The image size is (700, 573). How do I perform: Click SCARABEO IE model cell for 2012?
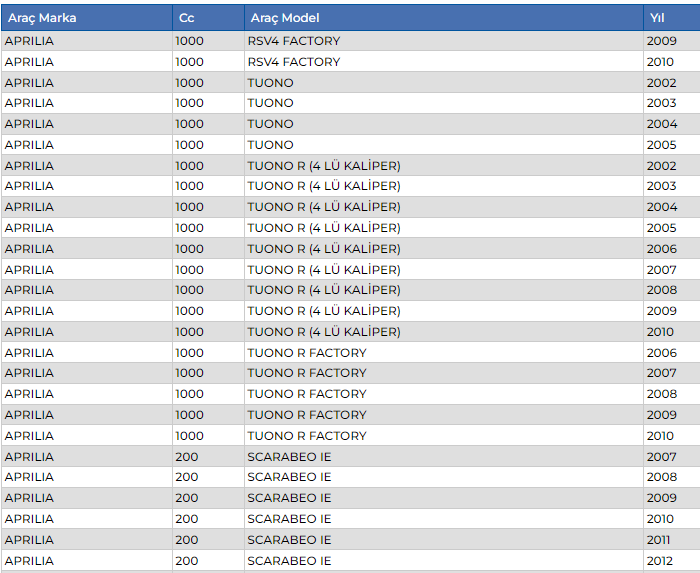(x=289, y=561)
